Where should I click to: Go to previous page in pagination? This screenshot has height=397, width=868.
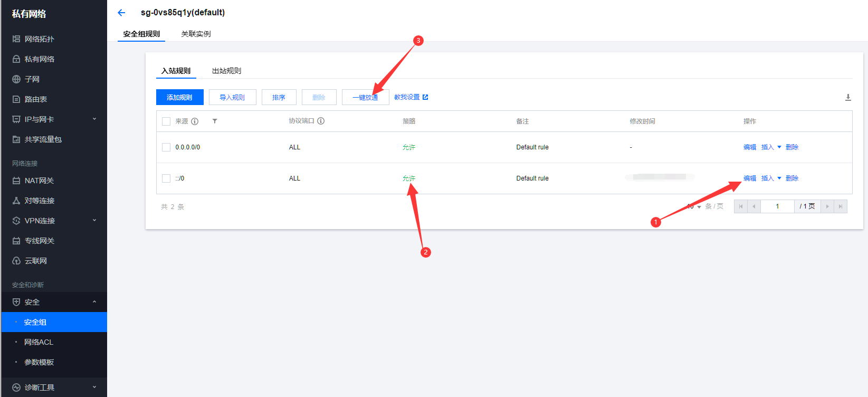click(x=753, y=206)
